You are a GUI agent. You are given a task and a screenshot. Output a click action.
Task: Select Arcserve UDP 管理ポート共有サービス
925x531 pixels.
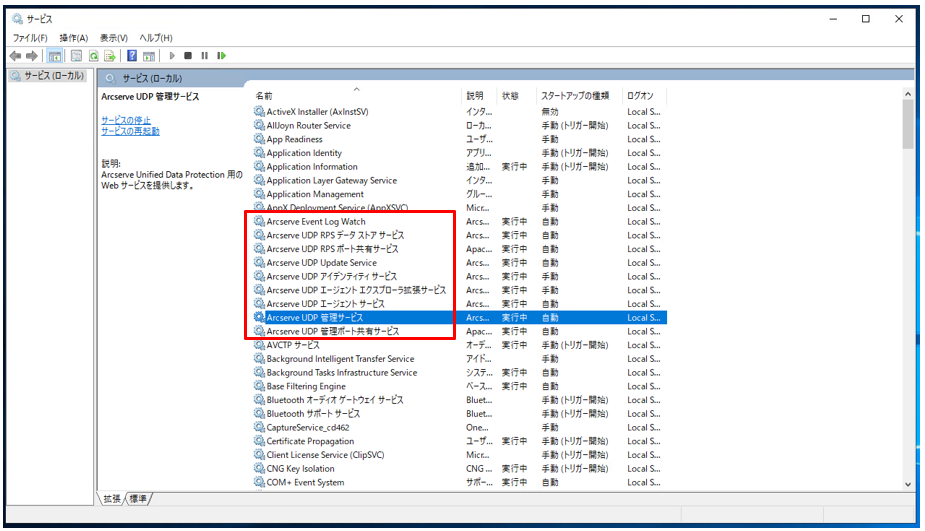pos(333,331)
